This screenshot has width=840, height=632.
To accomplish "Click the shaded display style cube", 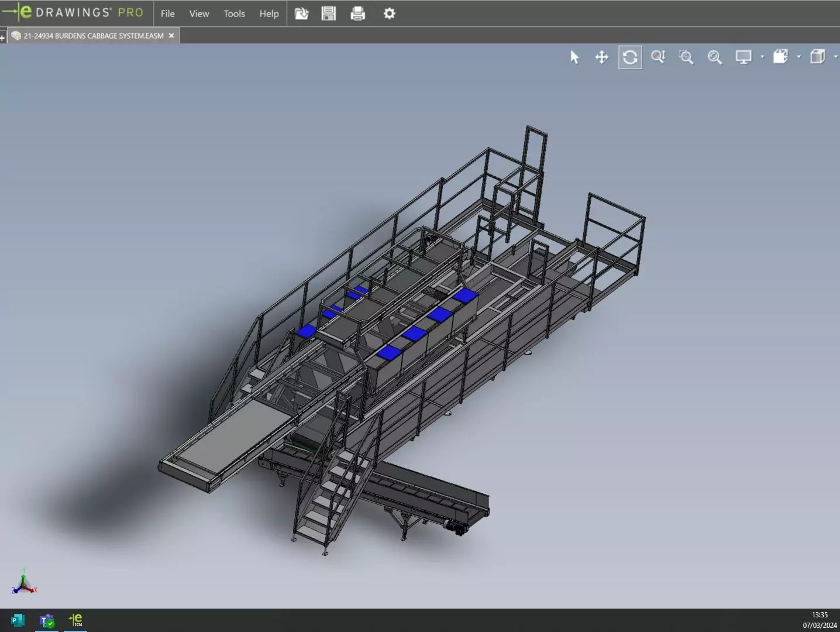I will pos(817,57).
